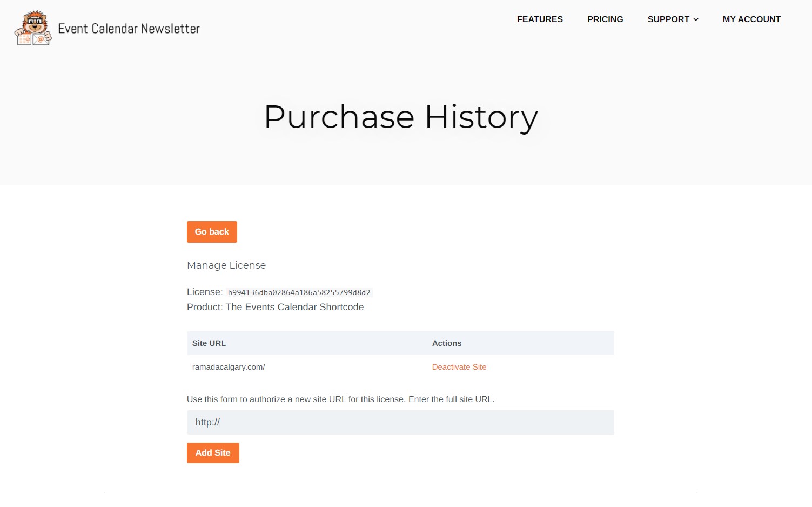The width and height of the screenshot is (812, 507).
Task: Focus the site URL input field
Action: (x=400, y=422)
